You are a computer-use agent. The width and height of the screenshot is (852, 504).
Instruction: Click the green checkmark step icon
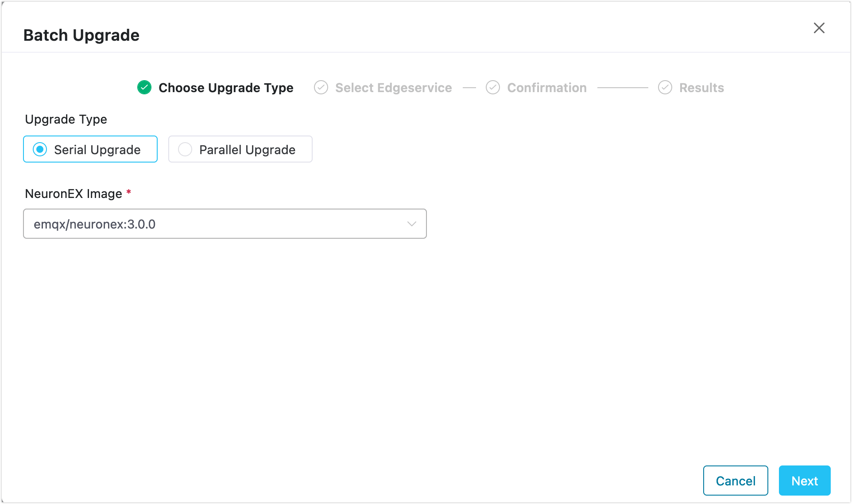pos(144,88)
